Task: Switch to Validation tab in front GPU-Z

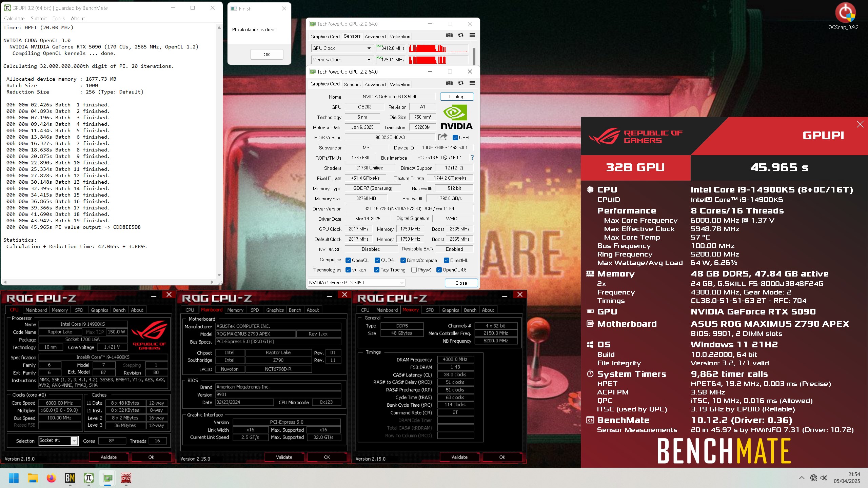Action: pyautogui.click(x=400, y=84)
